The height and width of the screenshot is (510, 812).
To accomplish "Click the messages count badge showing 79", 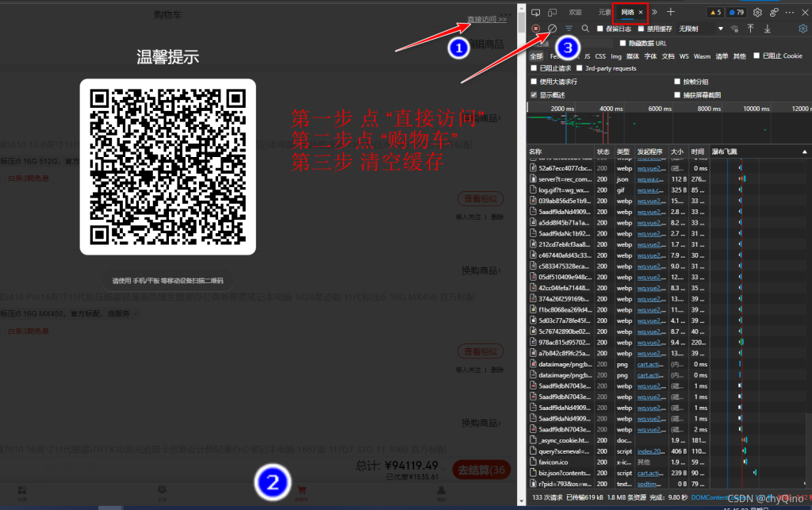I will coord(737,13).
